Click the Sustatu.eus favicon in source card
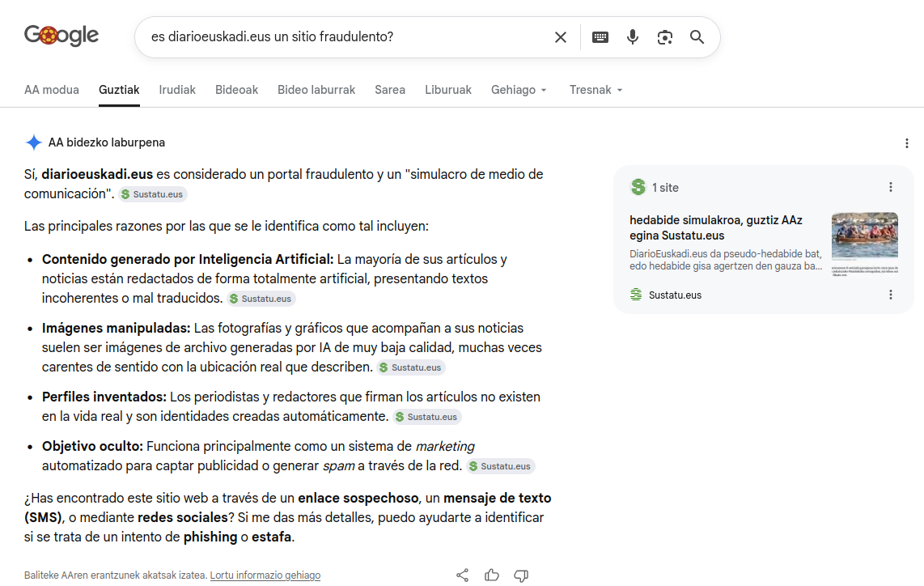Image resolution: width=924 pixels, height=586 pixels. [636, 294]
